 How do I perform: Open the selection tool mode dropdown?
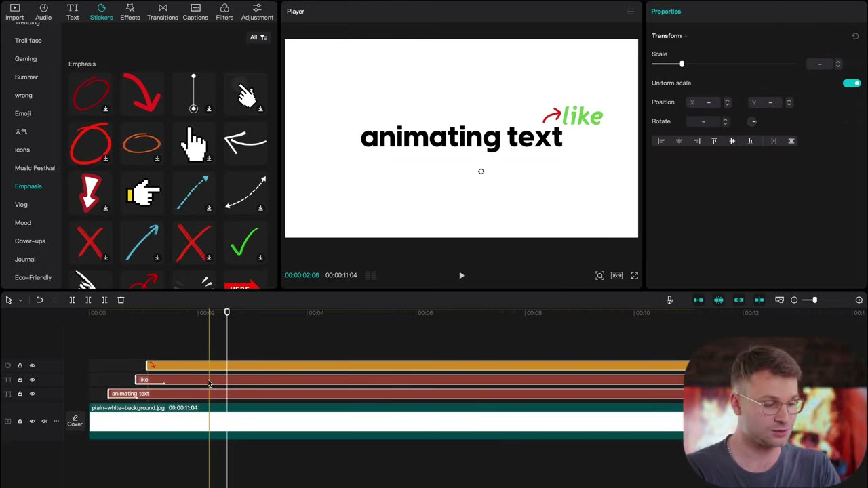coord(20,300)
